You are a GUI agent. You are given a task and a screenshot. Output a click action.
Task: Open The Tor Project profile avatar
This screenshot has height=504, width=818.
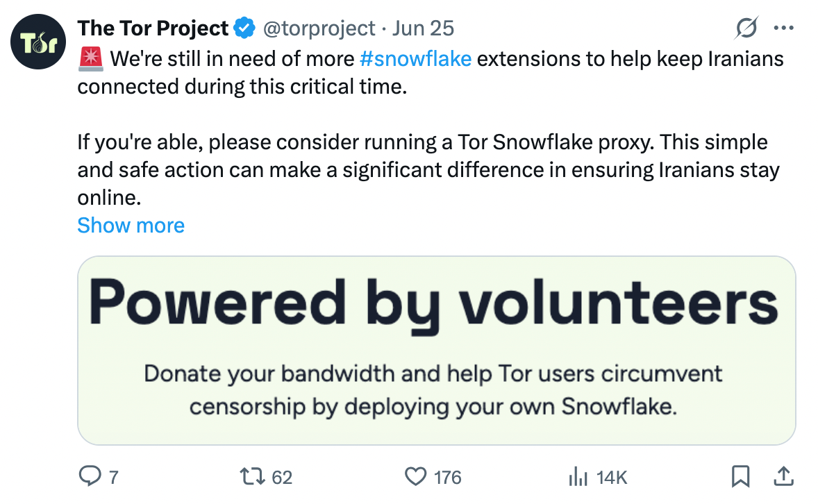pyautogui.click(x=38, y=42)
